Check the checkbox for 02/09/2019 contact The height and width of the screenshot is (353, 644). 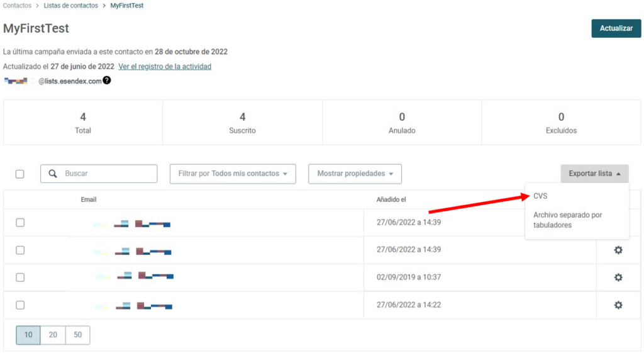20,277
